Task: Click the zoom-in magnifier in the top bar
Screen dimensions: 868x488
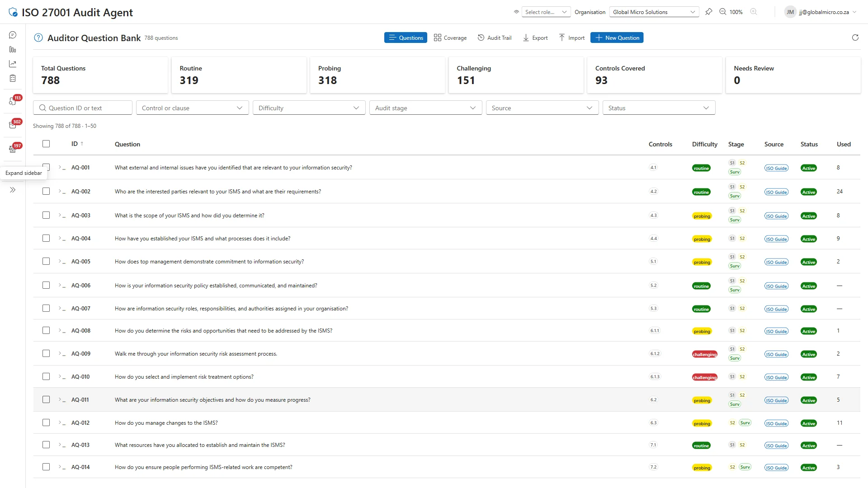Action: [x=753, y=12]
